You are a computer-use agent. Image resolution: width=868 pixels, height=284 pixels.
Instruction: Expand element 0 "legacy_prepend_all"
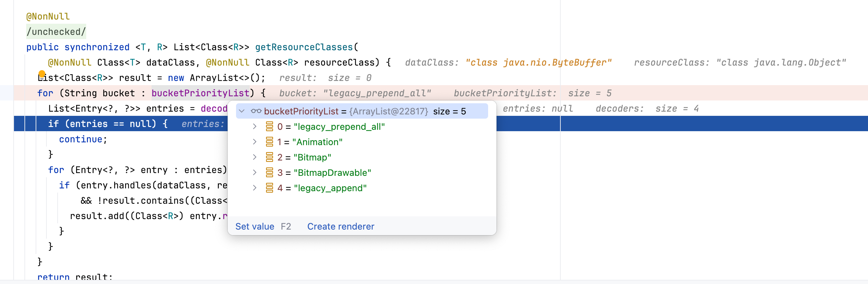coord(255,126)
